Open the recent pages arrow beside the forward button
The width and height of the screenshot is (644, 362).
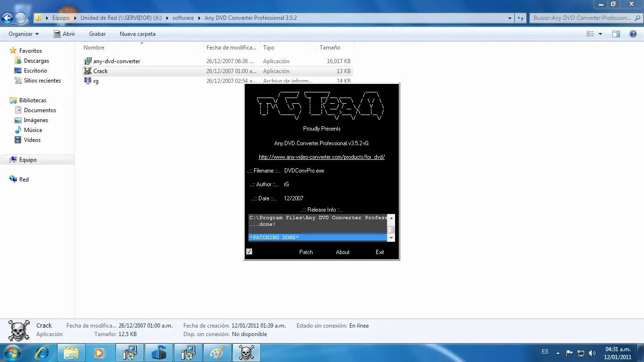tap(30, 18)
